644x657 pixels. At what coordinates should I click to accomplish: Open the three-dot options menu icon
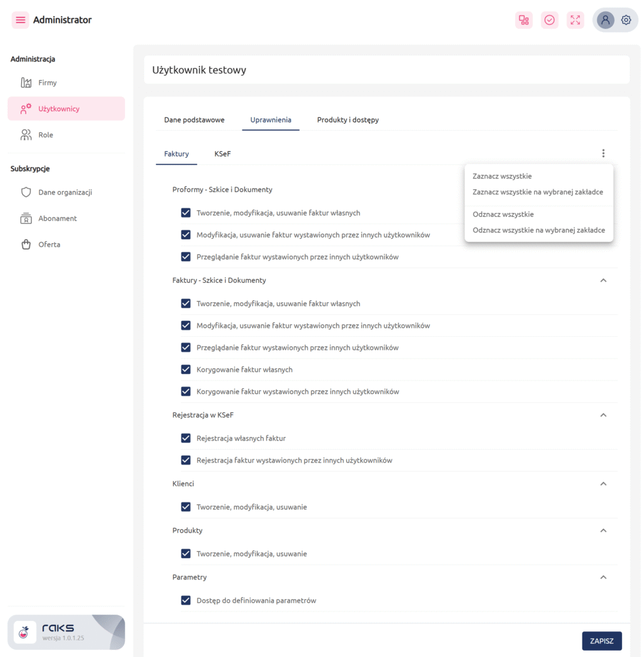[603, 153]
